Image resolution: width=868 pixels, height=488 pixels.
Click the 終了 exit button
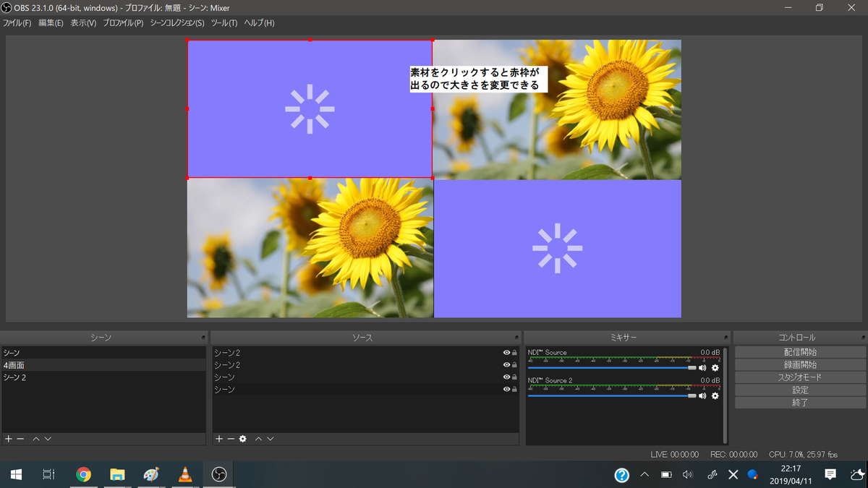(800, 403)
